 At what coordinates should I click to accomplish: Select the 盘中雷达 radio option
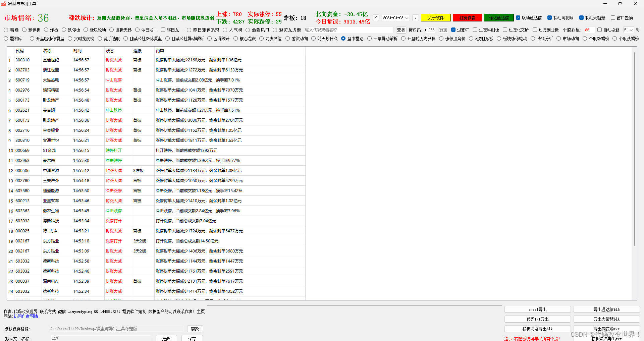343,39
